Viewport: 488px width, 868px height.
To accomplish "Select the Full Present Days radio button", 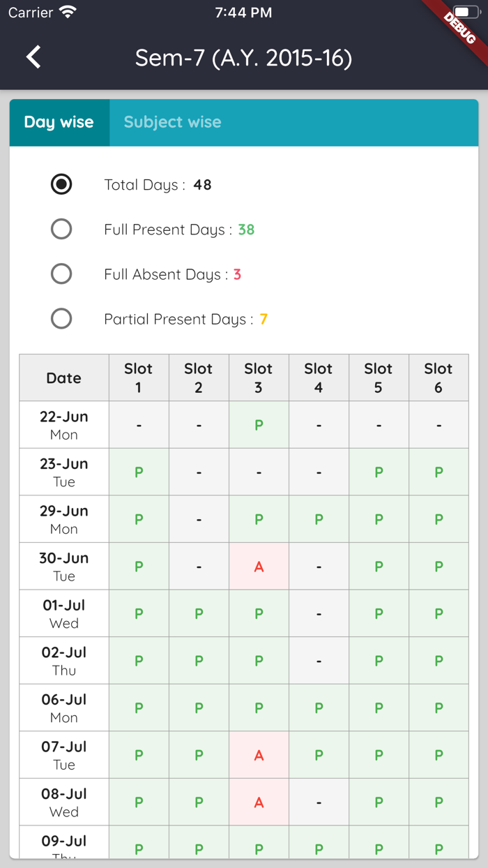I will coord(62,229).
